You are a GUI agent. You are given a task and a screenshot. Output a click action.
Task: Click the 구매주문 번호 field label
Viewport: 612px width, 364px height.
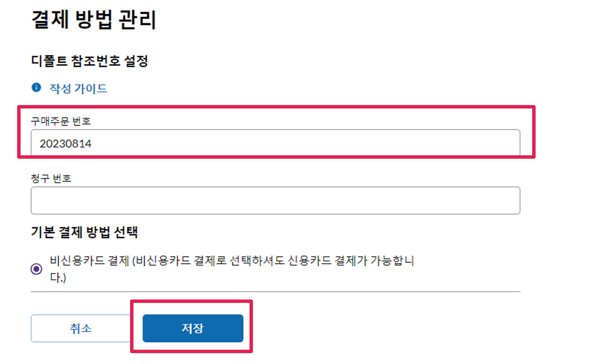[61, 121]
